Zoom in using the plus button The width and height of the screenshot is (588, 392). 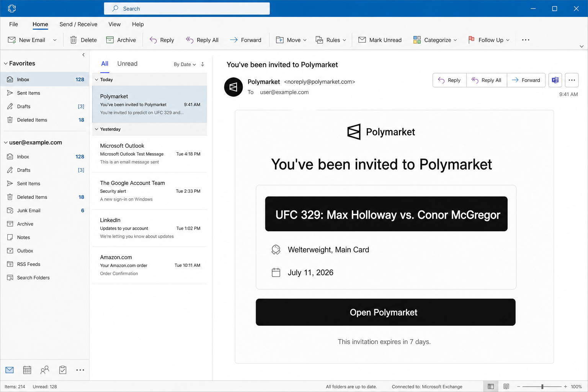[565, 387]
